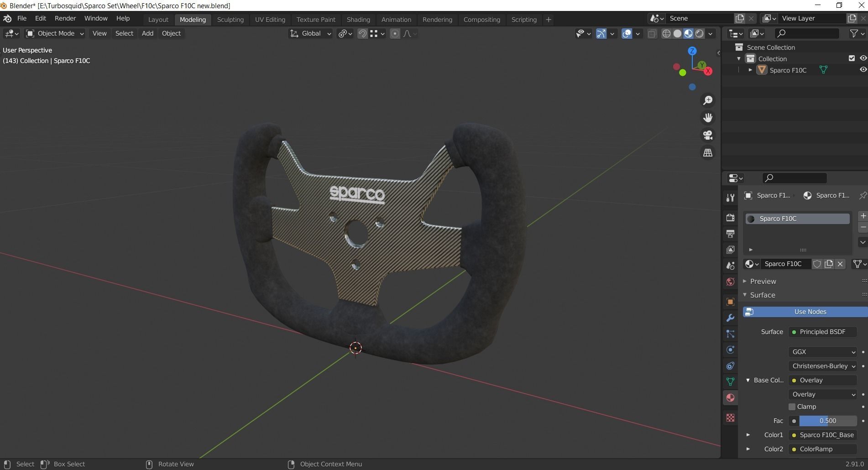Expand the Preview panel
Image resolution: width=868 pixels, height=470 pixels.
coord(745,281)
